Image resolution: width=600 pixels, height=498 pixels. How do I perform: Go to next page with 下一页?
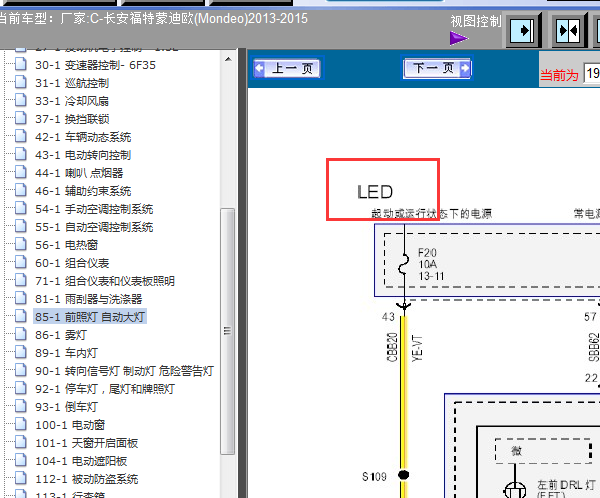437,69
